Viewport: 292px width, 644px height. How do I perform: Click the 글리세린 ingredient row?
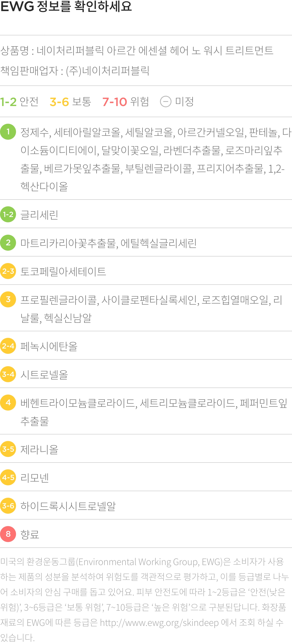[x=146, y=214]
